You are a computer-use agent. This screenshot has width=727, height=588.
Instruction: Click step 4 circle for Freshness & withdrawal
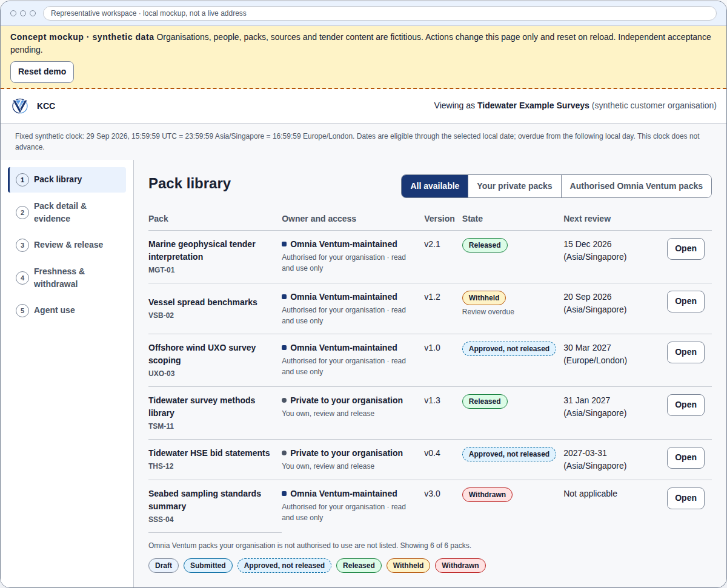click(x=22, y=278)
